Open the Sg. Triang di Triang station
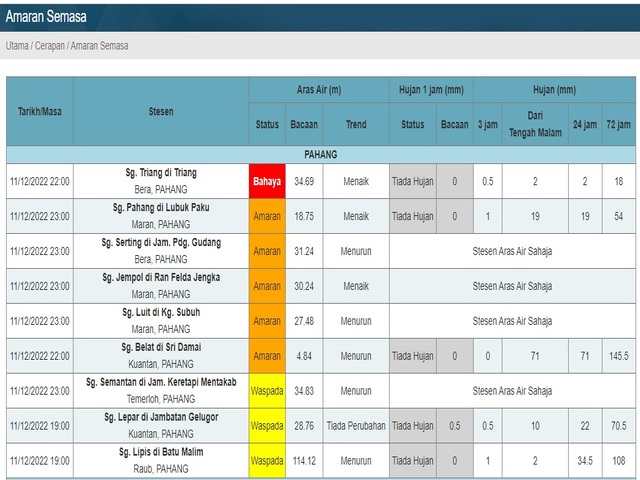The image size is (640, 480). point(161,173)
